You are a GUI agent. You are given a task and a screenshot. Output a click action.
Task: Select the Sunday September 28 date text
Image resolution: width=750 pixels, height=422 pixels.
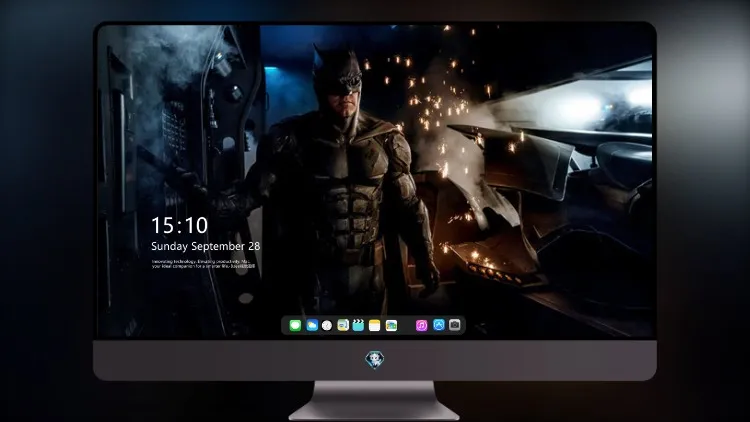[x=206, y=246]
